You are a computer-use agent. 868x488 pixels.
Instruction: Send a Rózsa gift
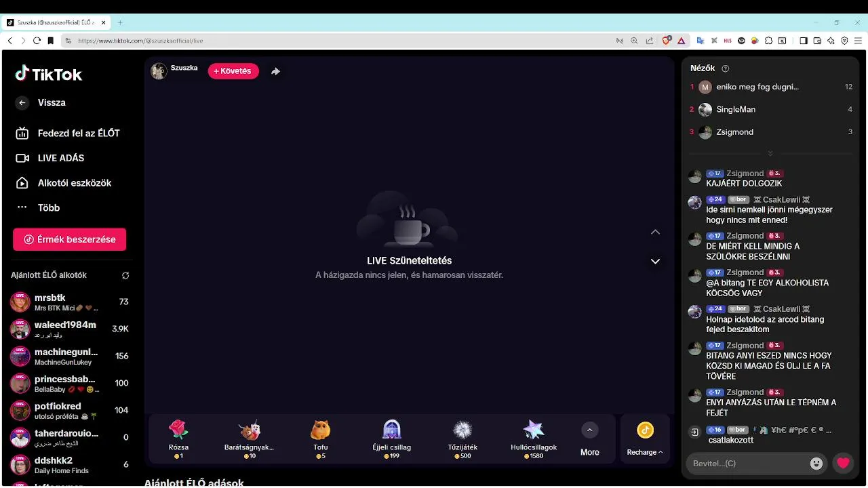click(x=178, y=439)
